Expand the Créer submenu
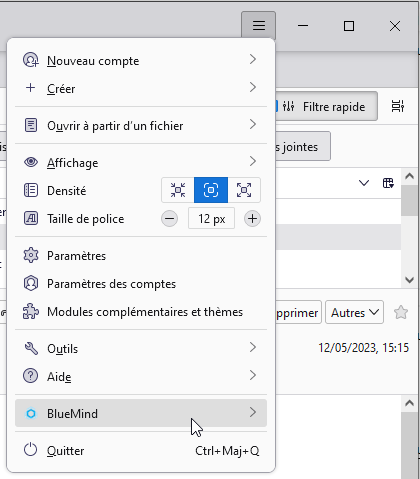Image resolution: width=420 pixels, height=479 pixels. click(x=141, y=89)
